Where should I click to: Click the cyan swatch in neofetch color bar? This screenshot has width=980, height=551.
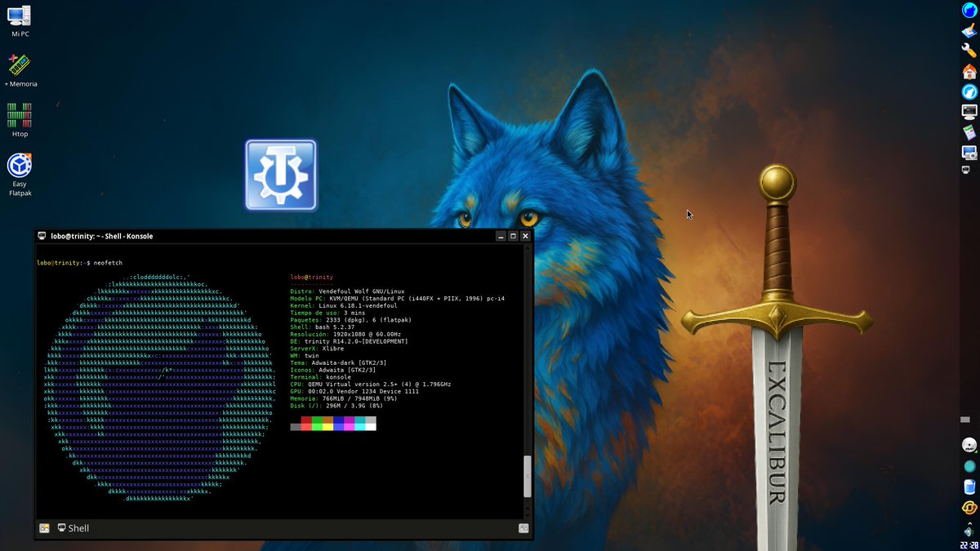pyautogui.click(x=360, y=420)
